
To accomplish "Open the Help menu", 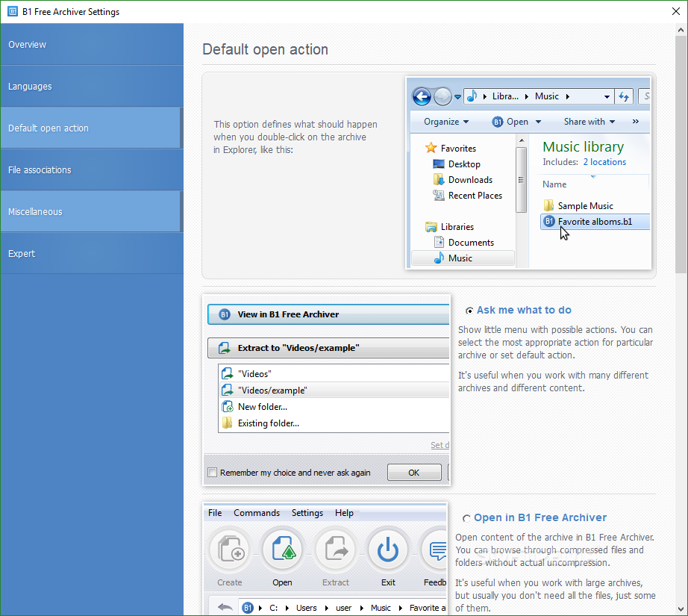I will tap(344, 513).
